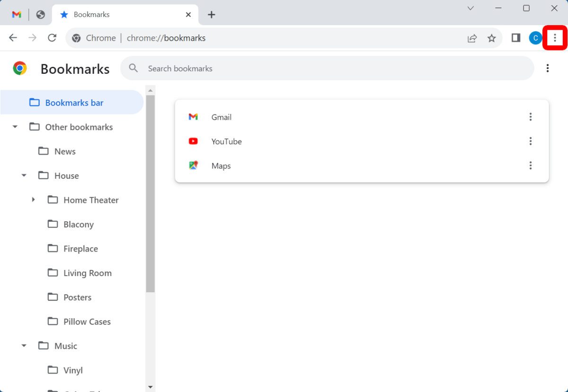
Task: Open a new tab
Action: (211, 15)
